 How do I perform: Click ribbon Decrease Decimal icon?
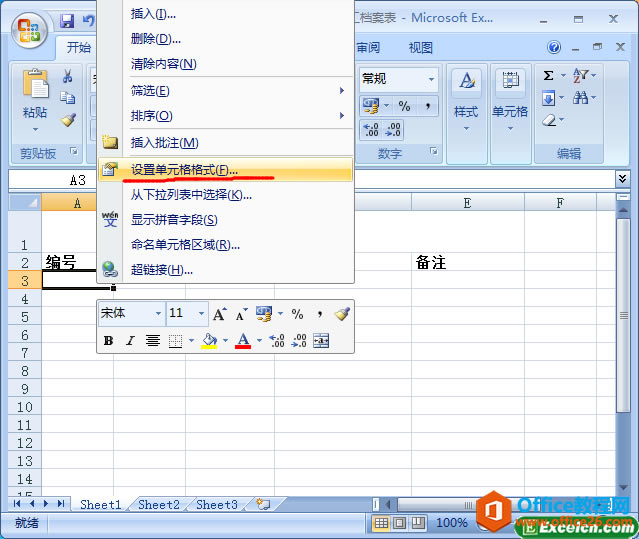(x=393, y=130)
